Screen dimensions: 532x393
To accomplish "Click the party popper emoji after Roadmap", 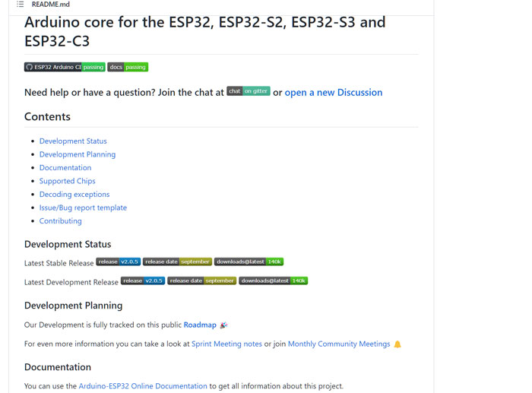I will [223, 325].
